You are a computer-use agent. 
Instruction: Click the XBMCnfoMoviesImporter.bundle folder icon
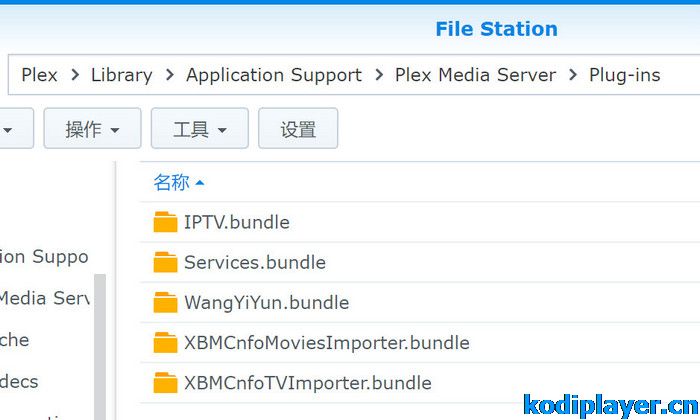point(165,343)
